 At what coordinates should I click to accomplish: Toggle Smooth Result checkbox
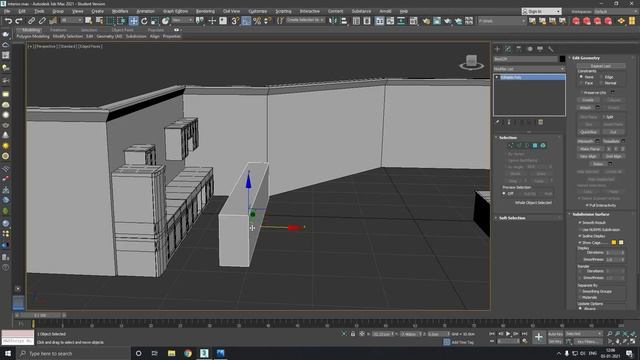(x=580, y=222)
